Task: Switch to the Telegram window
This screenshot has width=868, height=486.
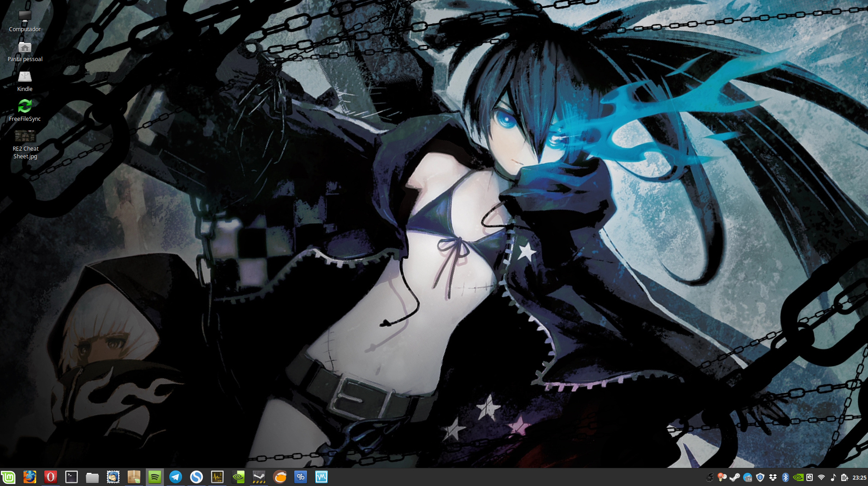Action: pyautogui.click(x=176, y=477)
